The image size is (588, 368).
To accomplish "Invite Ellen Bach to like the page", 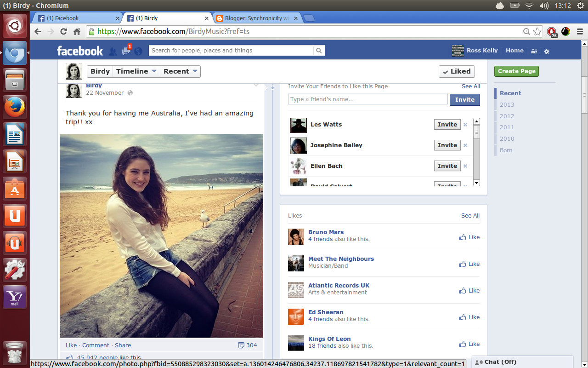I will tap(447, 166).
